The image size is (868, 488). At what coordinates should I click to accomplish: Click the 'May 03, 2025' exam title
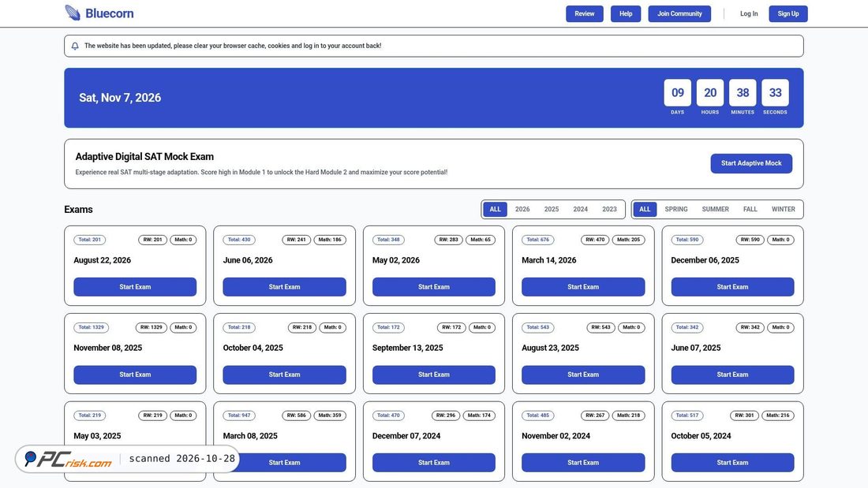pyautogui.click(x=97, y=436)
